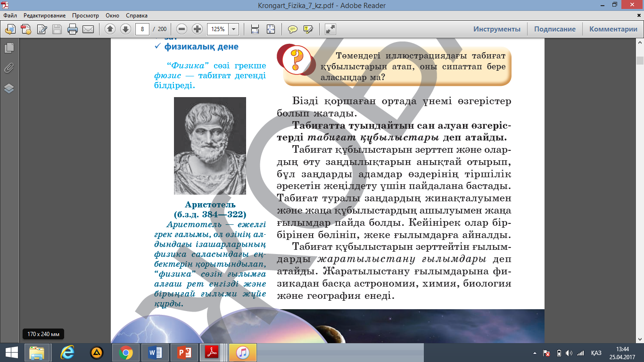Image resolution: width=644 pixels, height=362 pixels.
Task: Switch to PowerPoint on the taskbar
Action: (x=184, y=352)
